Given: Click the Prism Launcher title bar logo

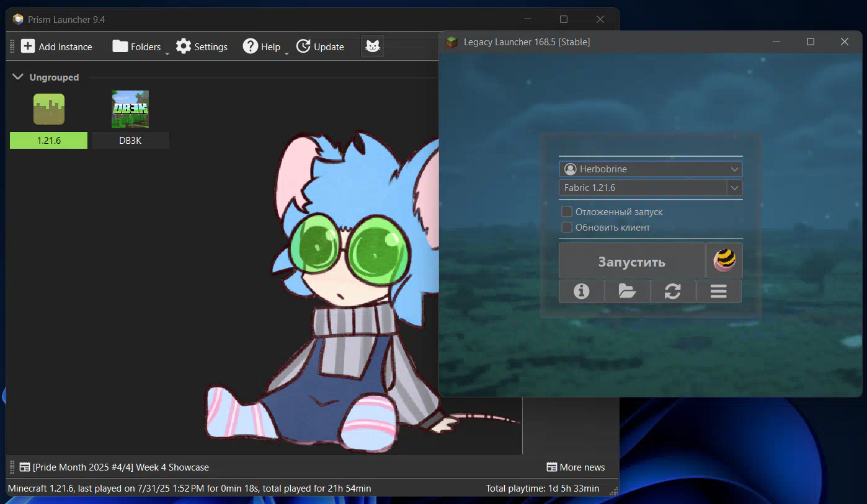Looking at the screenshot, I should point(18,19).
